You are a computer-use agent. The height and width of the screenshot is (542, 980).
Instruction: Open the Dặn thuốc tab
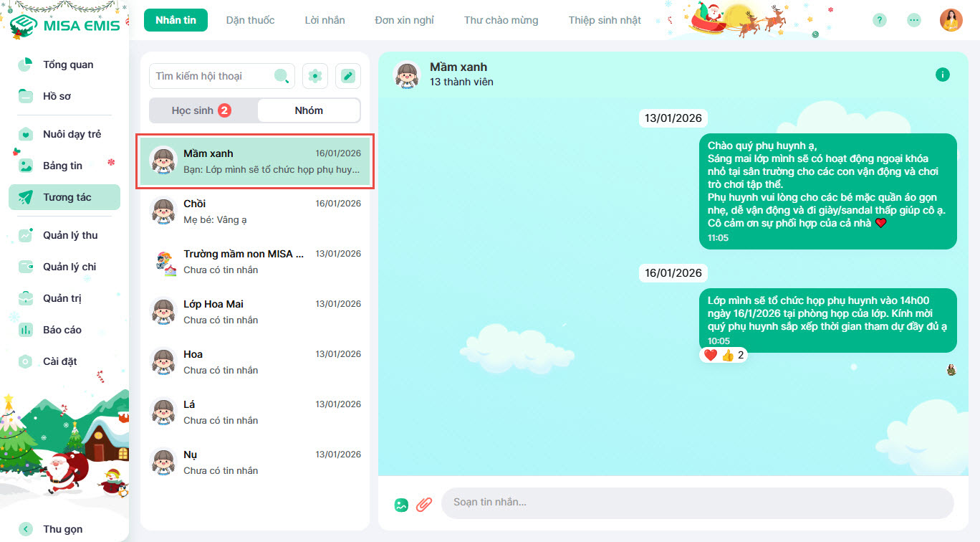(x=250, y=20)
